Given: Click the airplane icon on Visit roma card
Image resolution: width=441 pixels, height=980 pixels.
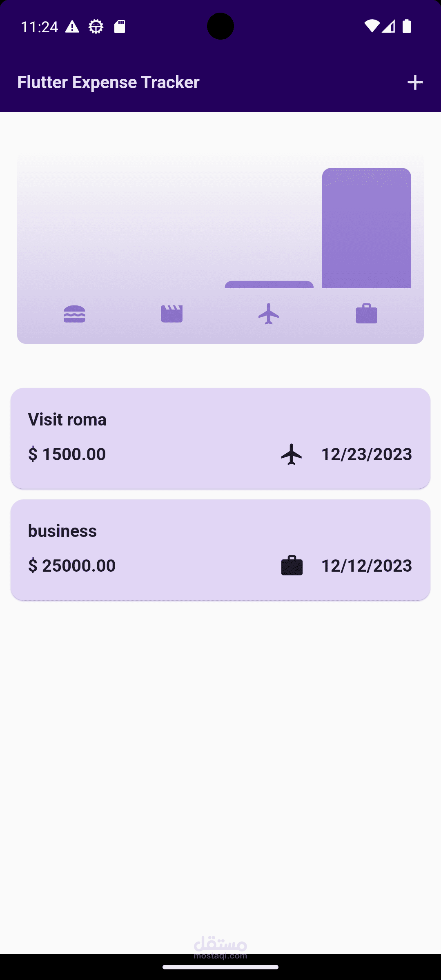Looking at the screenshot, I should point(292,454).
